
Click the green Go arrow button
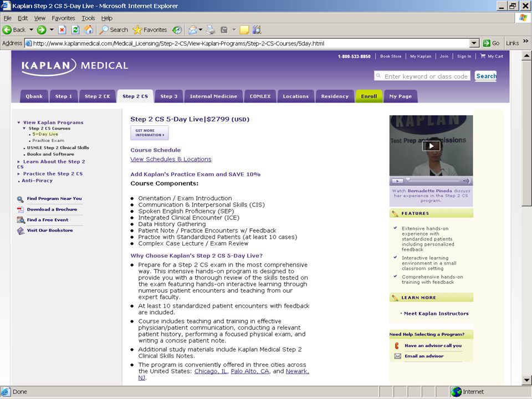pos(487,43)
